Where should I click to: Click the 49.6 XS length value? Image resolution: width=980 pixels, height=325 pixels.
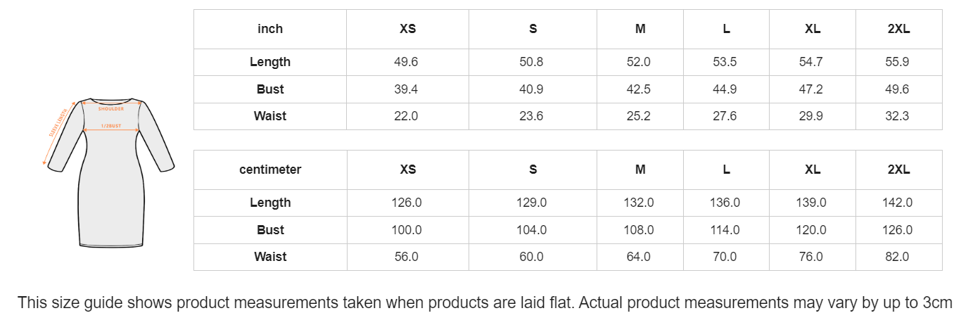406,62
